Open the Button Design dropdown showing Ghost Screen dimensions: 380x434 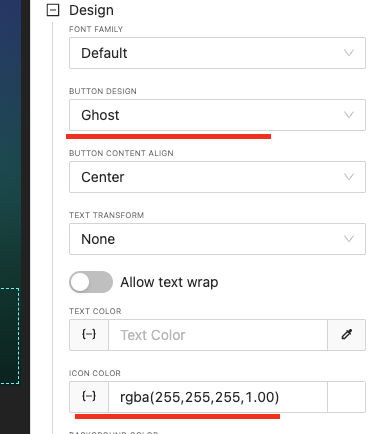(x=217, y=115)
